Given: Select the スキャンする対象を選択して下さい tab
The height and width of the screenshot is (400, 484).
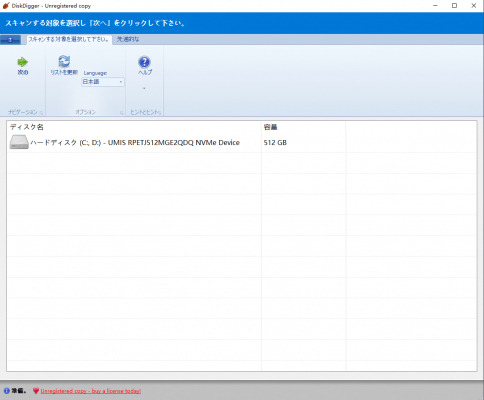Looking at the screenshot, I should [x=69, y=39].
